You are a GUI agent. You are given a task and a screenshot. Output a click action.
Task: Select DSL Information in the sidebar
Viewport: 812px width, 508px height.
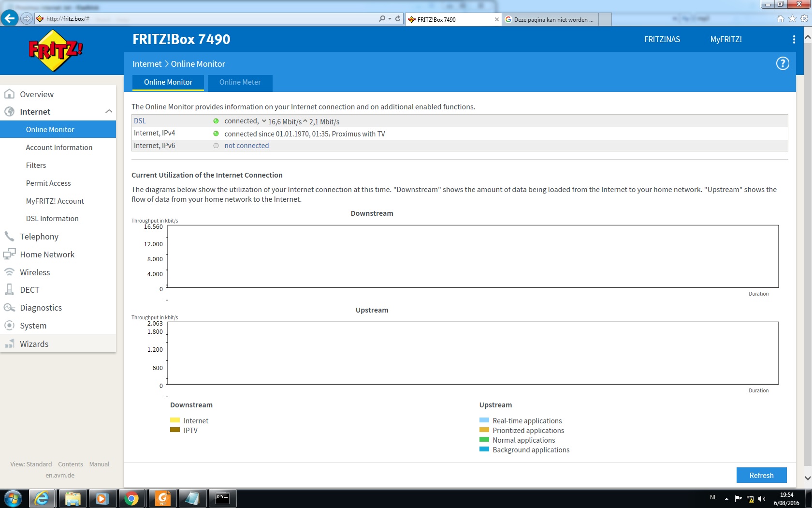tap(52, 219)
